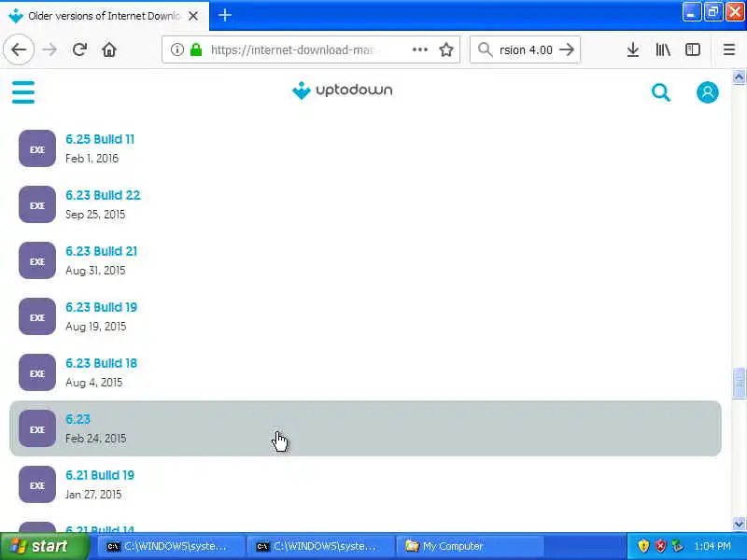Select the Older versions browser tab
Screen dimensions: 747x560
coord(104,16)
